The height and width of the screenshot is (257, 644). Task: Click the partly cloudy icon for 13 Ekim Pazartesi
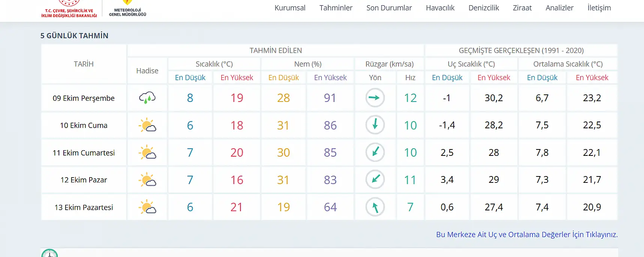(147, 207)
